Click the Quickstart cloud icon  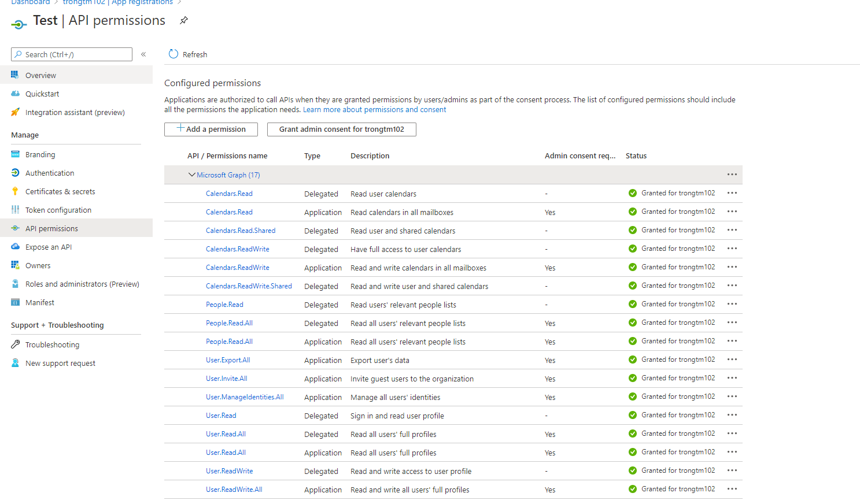(15, 93)
